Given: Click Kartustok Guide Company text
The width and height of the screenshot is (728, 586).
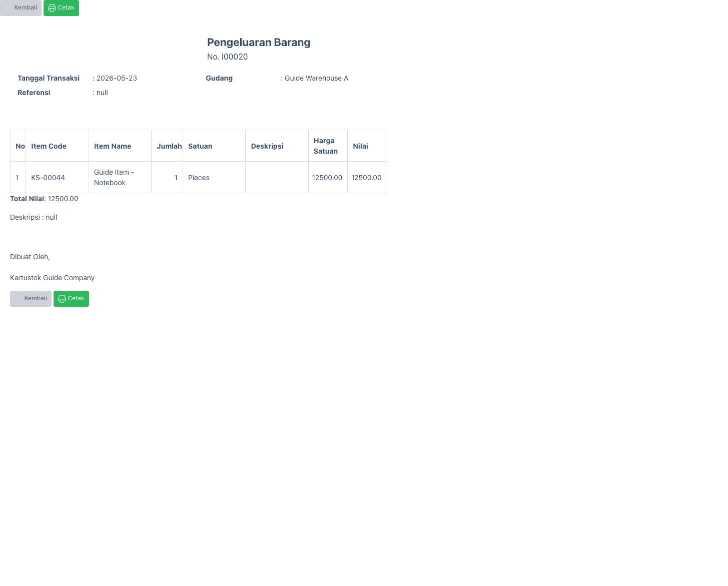Looking at the screenshot, I should 52,278.
